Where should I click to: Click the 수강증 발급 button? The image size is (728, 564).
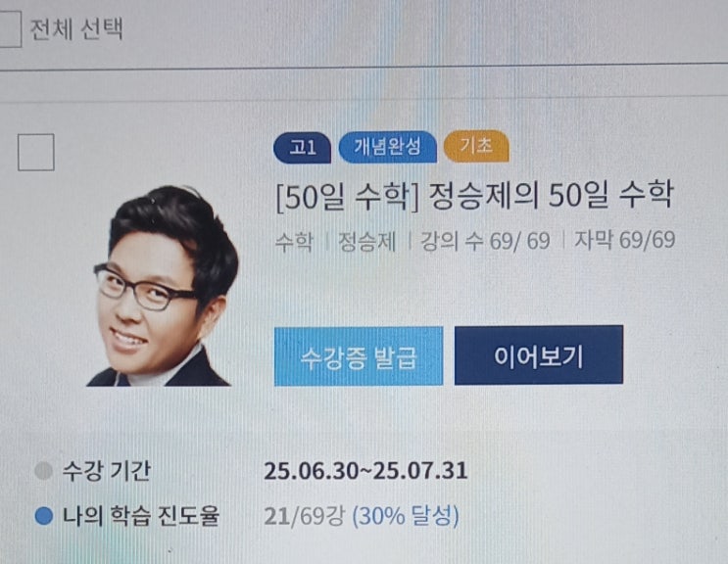(359, 356)
